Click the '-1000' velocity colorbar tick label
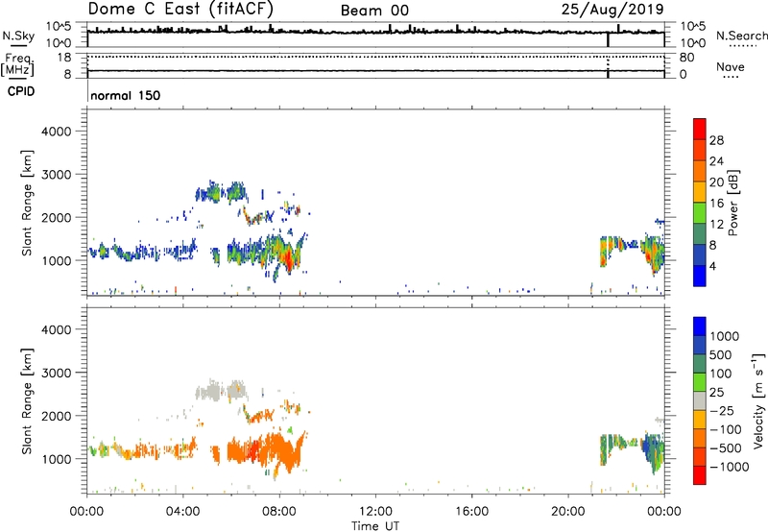The width and height of the screenshot is (768, 532). click(730, 467)
